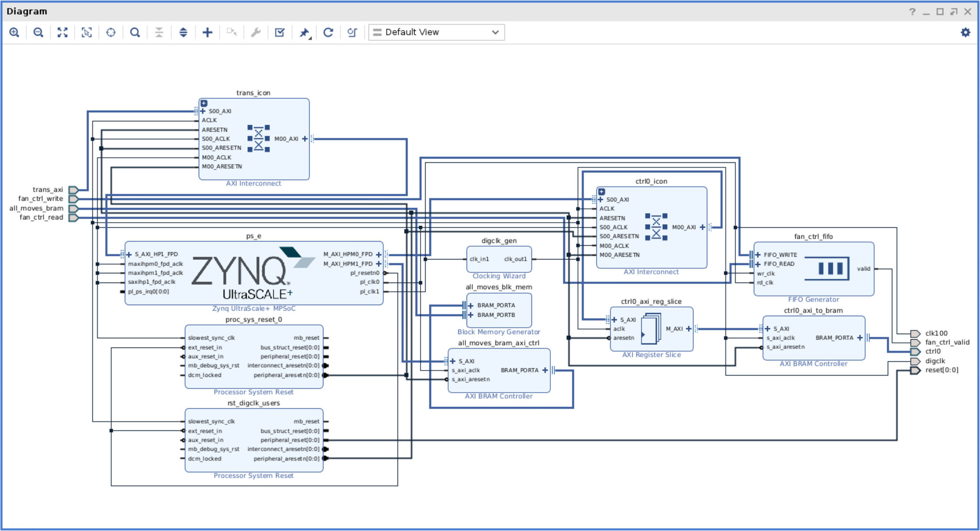
Task: Click the Zoom Out toolbar icon
Action: [x=38, y=33]
